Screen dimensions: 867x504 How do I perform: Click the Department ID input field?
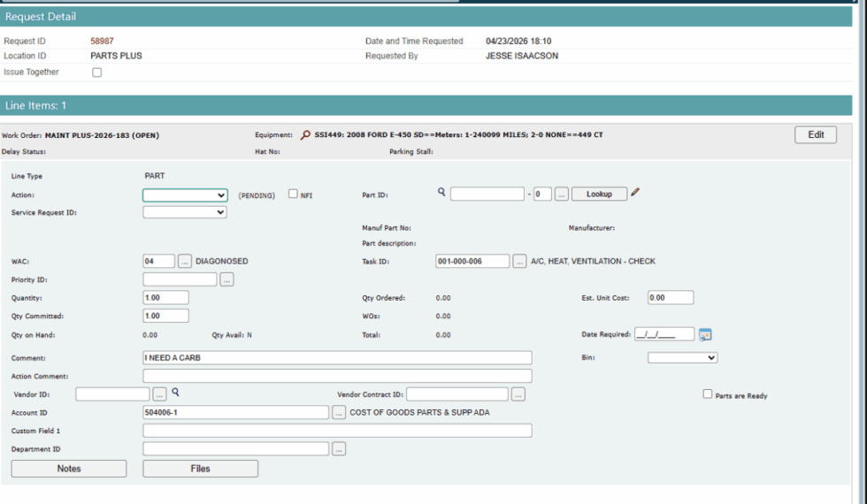coord(235,449)
